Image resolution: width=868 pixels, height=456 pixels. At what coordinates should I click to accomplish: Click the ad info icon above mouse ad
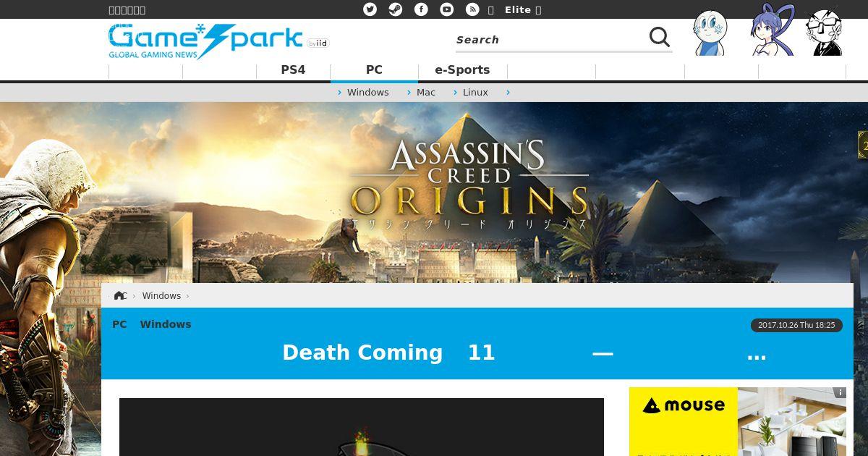pyautogui.click(x=840, y=392)
